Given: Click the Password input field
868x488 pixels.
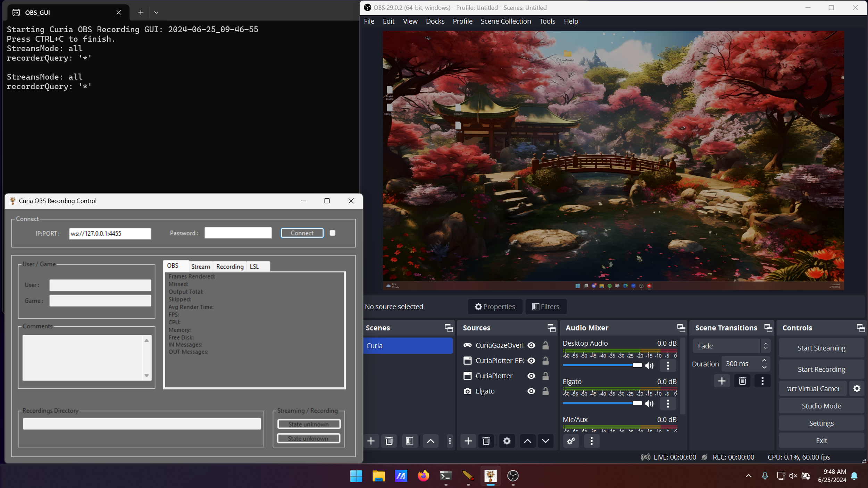Looking at the screenshot, I should tap(238, 233).
